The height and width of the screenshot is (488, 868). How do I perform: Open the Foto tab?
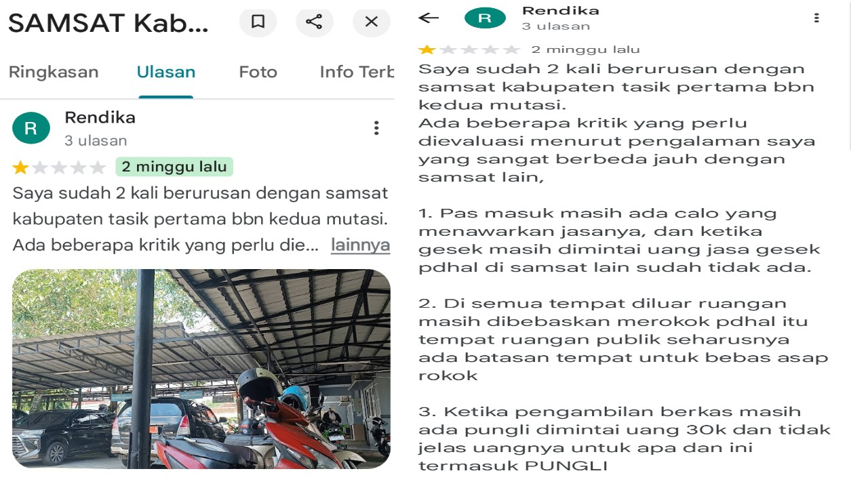[258, 72]
